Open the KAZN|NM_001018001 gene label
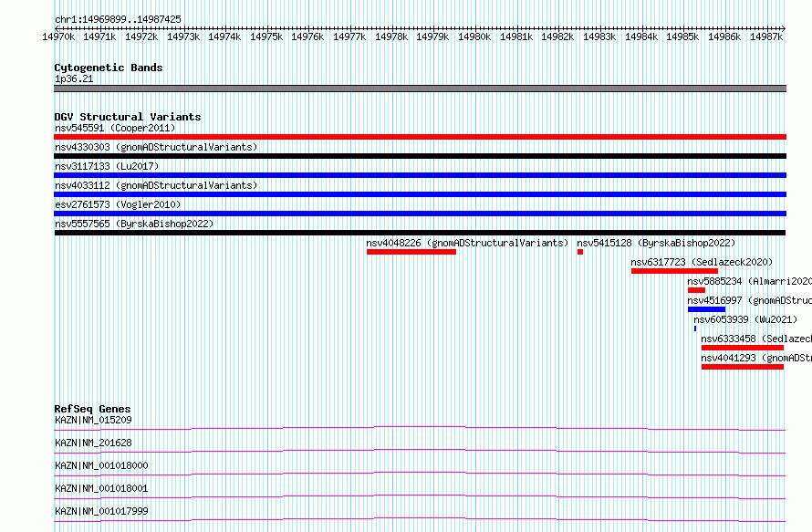Screen dimensions: 812x532 (101, 488)
